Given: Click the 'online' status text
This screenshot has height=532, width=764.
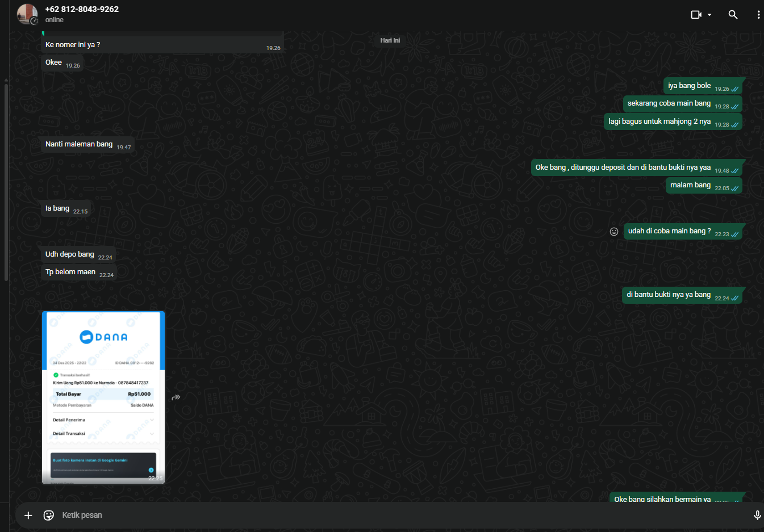Looking at the screenshot, I should (55, 20).
